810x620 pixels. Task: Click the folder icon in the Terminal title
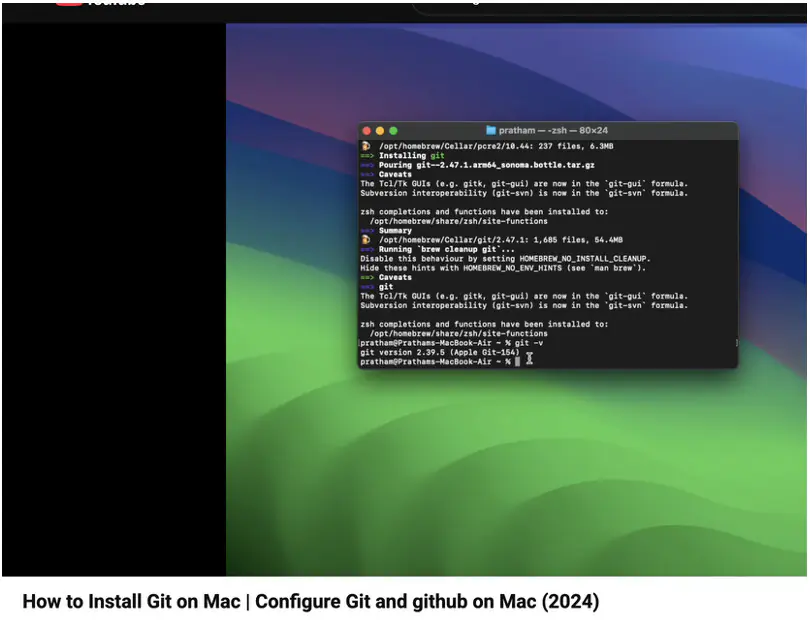[491, 130]
